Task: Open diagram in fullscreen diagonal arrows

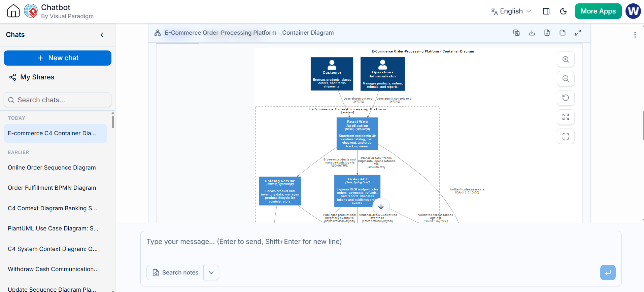Action: [x=578, y=33]
